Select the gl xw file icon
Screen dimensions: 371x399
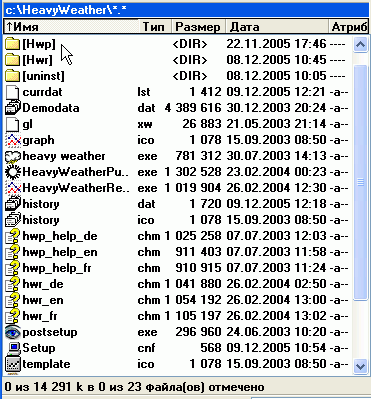coord(12,124)
